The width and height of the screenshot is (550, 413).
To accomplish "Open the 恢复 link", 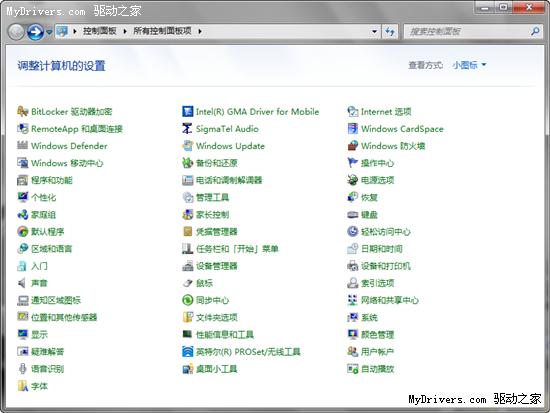I will coord(369,197).
